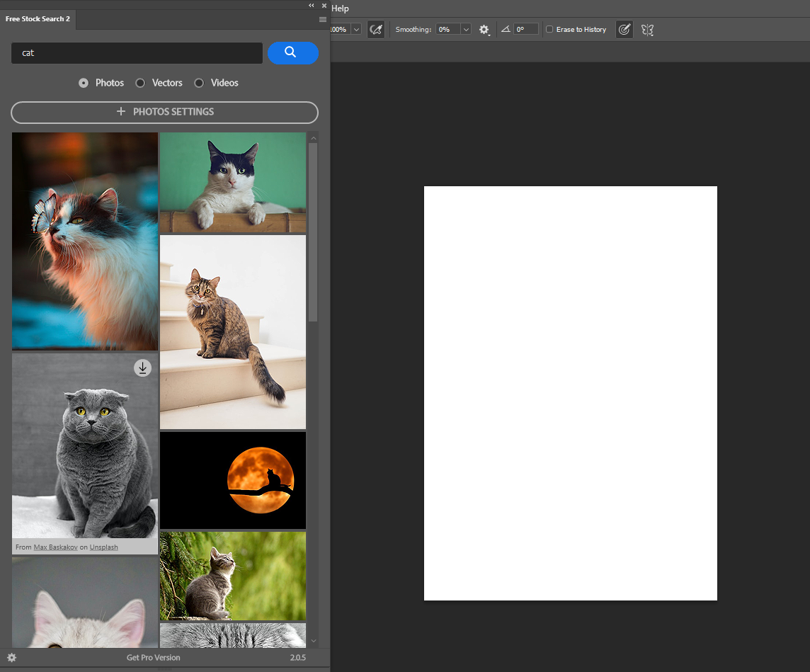
Task: Select the Photos radio button
Action: coord(84,83)
